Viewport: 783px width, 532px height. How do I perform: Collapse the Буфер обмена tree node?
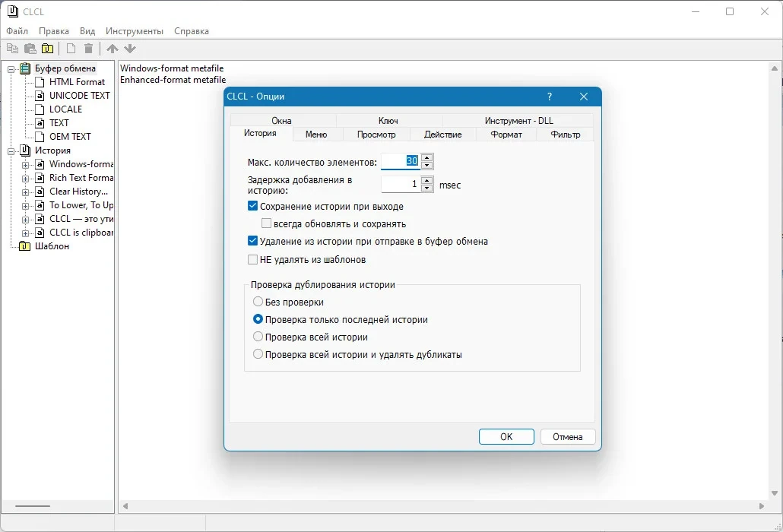(x=11, y=69)
